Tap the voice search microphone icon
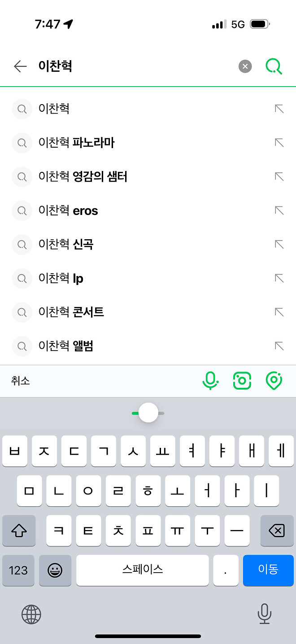Viewport: 296px width, 644px height. pyautogui.click(x=211, y=381)
